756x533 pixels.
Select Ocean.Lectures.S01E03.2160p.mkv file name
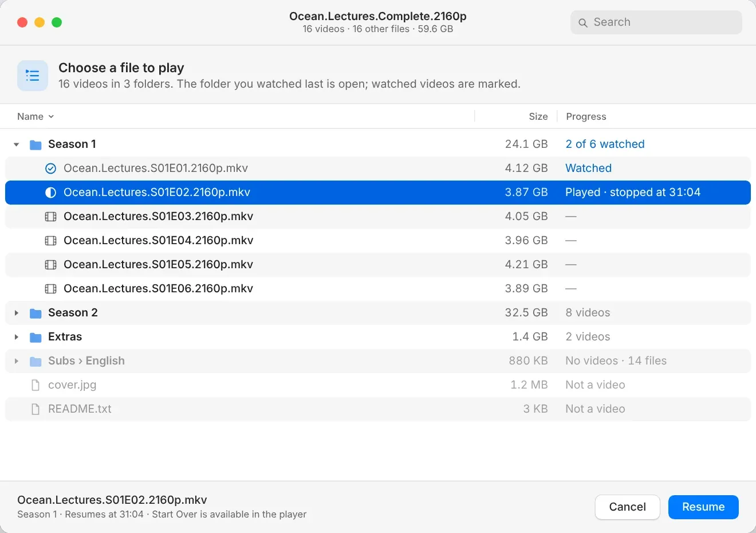click(x=159, y=217)
